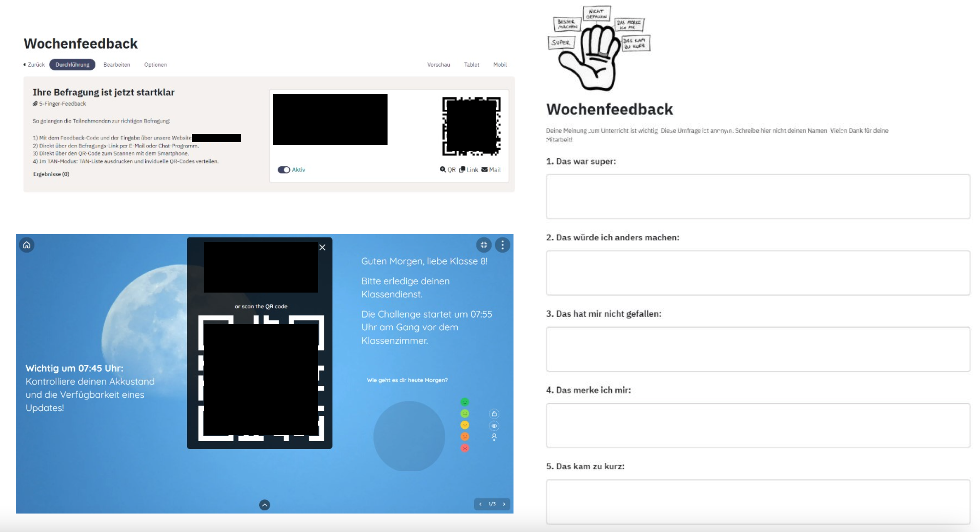The width and height of the screenshot is (980, 532).
Task: Close the QR code popup
Action: 322,248
